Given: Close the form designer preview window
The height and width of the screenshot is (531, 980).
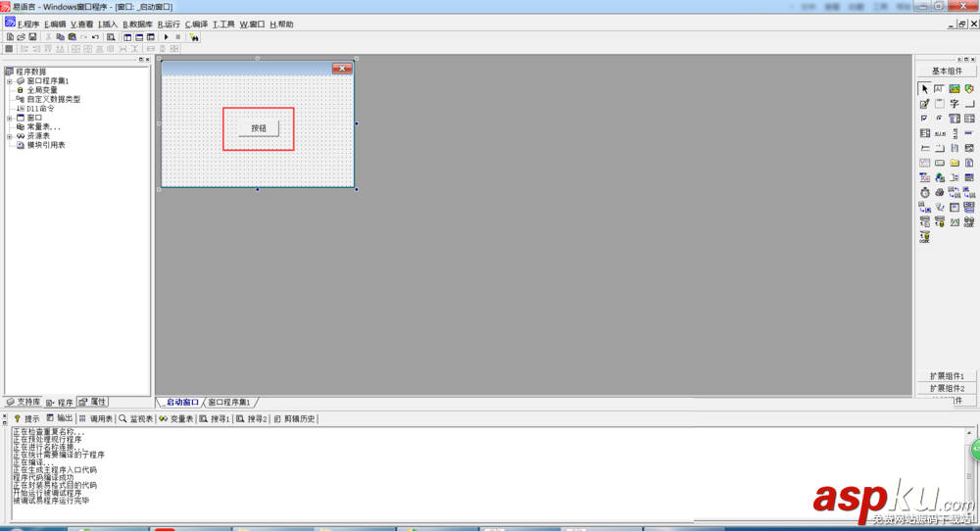Looking at the screenshot, I should click(x=342, y=69).
